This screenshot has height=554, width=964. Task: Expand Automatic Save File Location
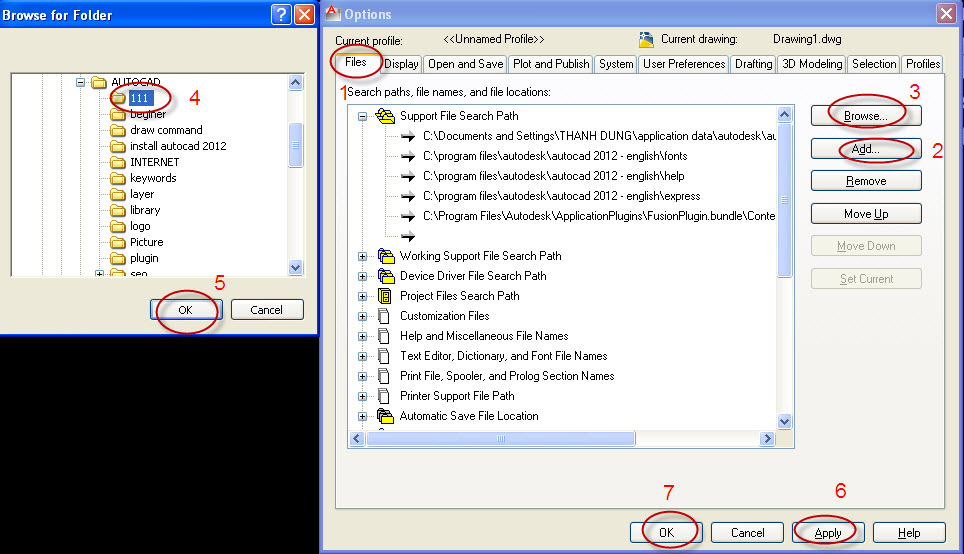tap(363, 416)
